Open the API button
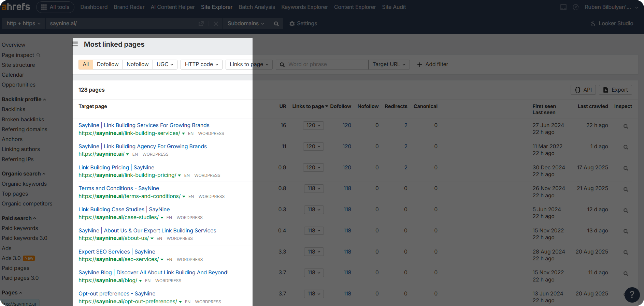The image size is (644, 306). (583, 90)
